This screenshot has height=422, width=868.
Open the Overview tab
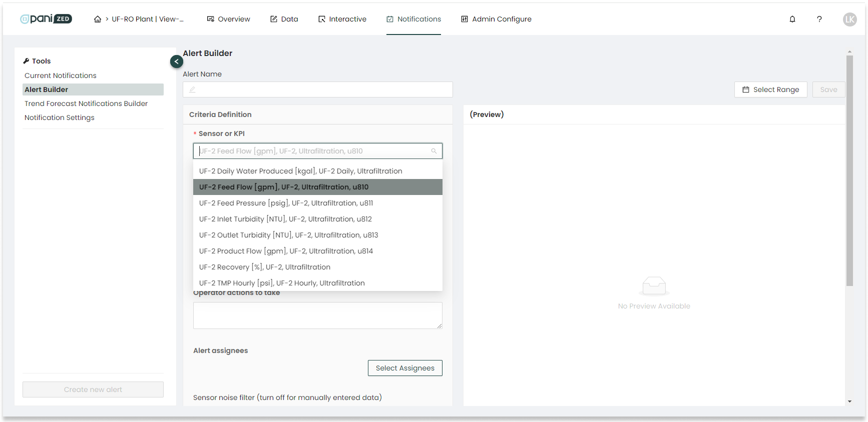click(228, 19)
